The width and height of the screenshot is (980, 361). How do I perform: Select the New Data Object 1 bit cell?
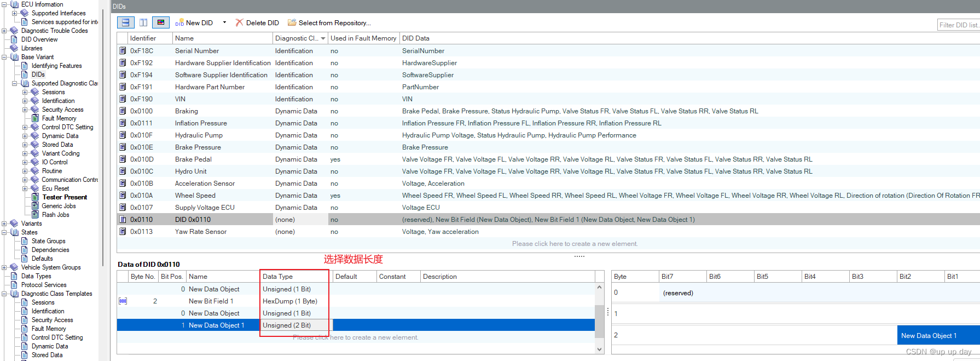938,336
